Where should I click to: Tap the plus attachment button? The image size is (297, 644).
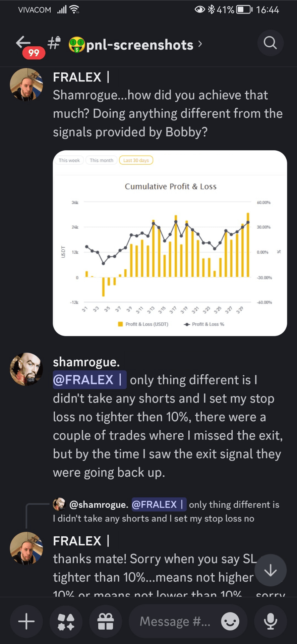pos(26,622)
